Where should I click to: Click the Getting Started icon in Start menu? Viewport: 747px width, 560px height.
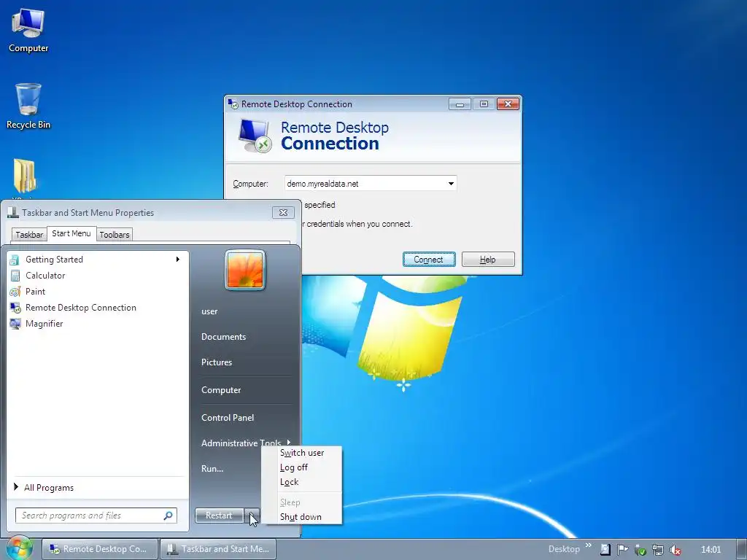click(x=15, y=260)
